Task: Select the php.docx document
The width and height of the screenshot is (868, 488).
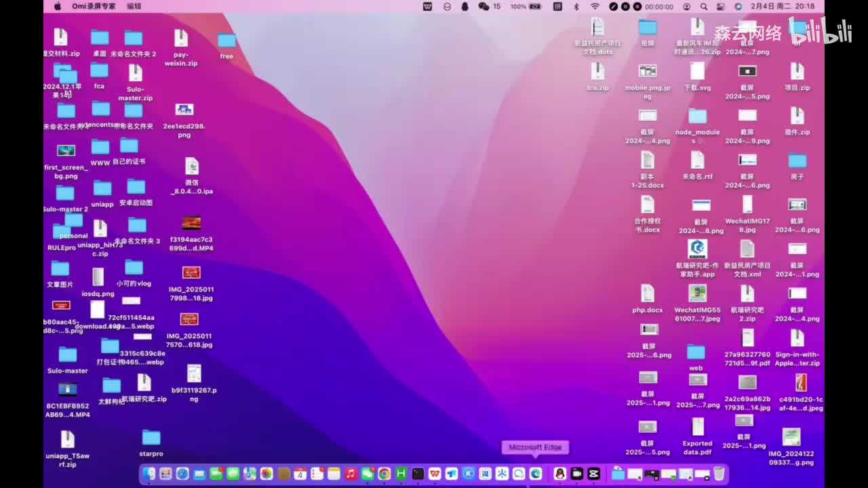Action: coord(648,299)
